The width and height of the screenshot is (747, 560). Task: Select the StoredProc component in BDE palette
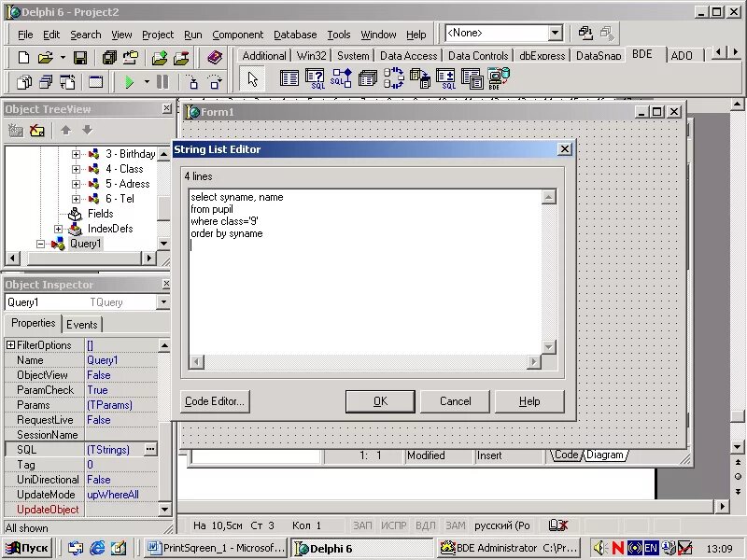(x=341, y=78)
